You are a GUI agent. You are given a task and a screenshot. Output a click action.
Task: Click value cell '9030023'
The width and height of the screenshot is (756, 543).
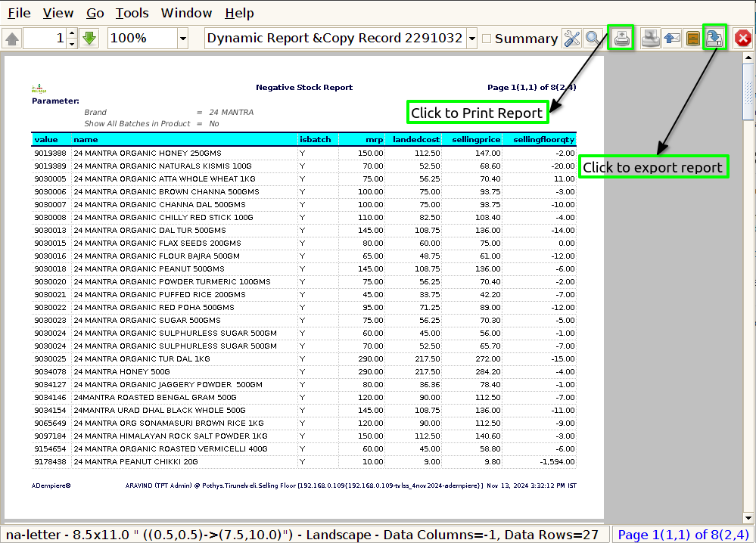click(x=50, y=321)
